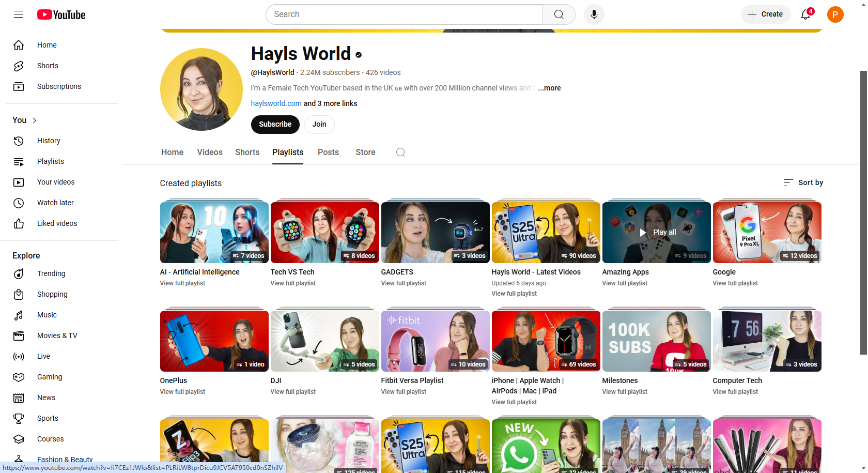
Task: Open the Computer Tech playlist thumbnail
Action: tap(767, 341)
